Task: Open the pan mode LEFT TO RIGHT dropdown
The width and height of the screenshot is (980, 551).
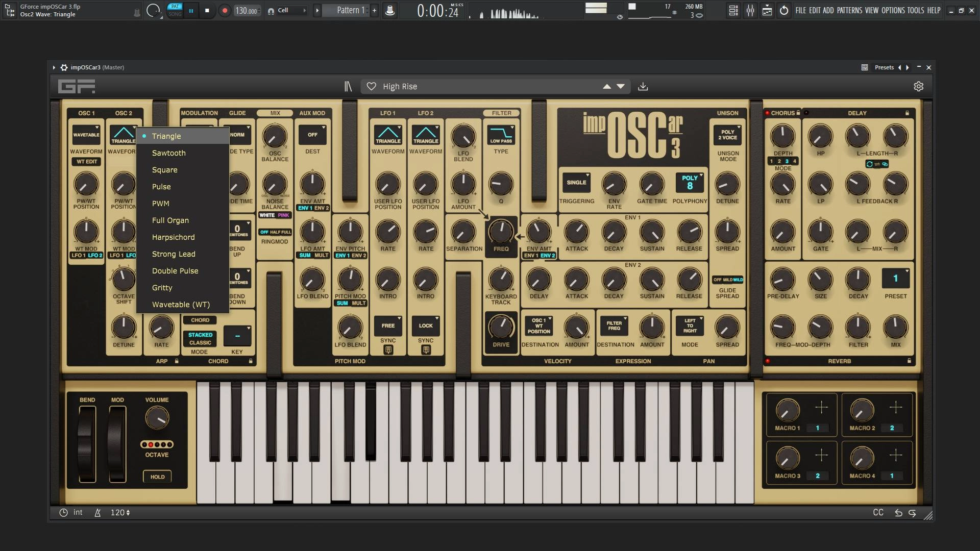Action: click(x=690, y=325)
